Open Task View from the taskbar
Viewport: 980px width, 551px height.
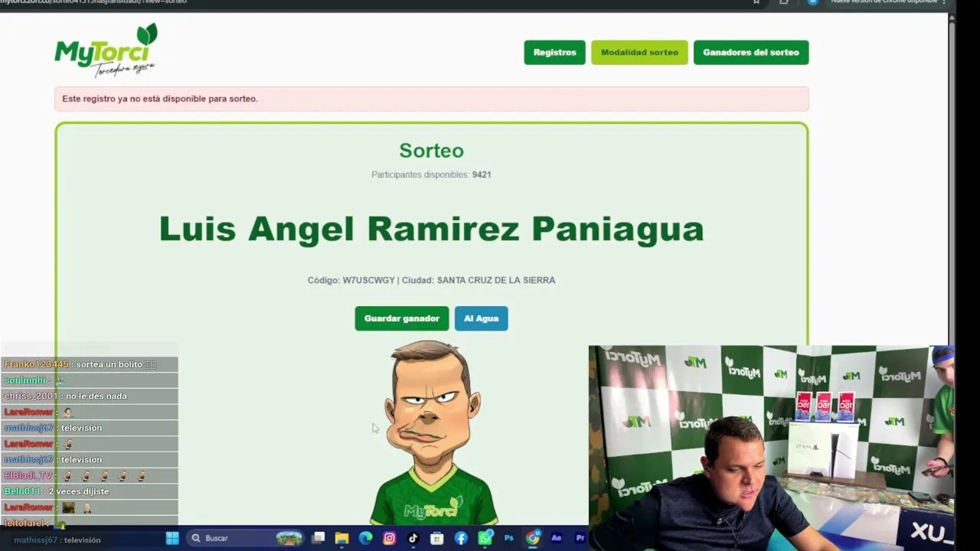coord(318,538)
